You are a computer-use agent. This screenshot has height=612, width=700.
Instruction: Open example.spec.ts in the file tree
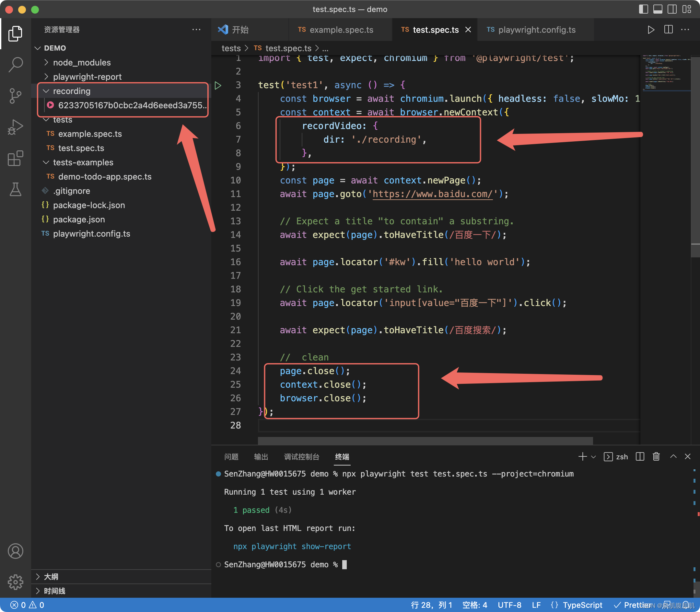pos(121,134)
